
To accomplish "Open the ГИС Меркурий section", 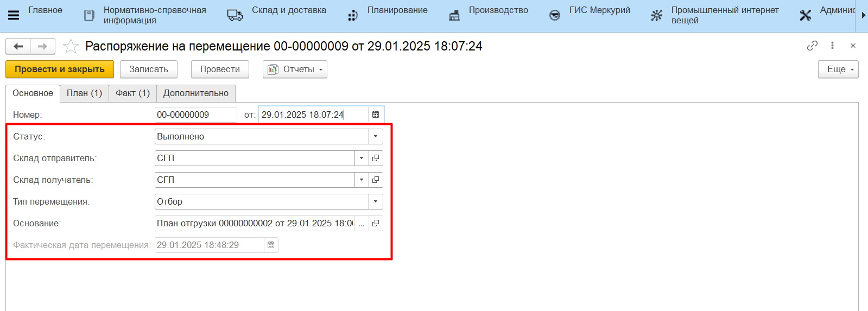I will coord(600,10).
